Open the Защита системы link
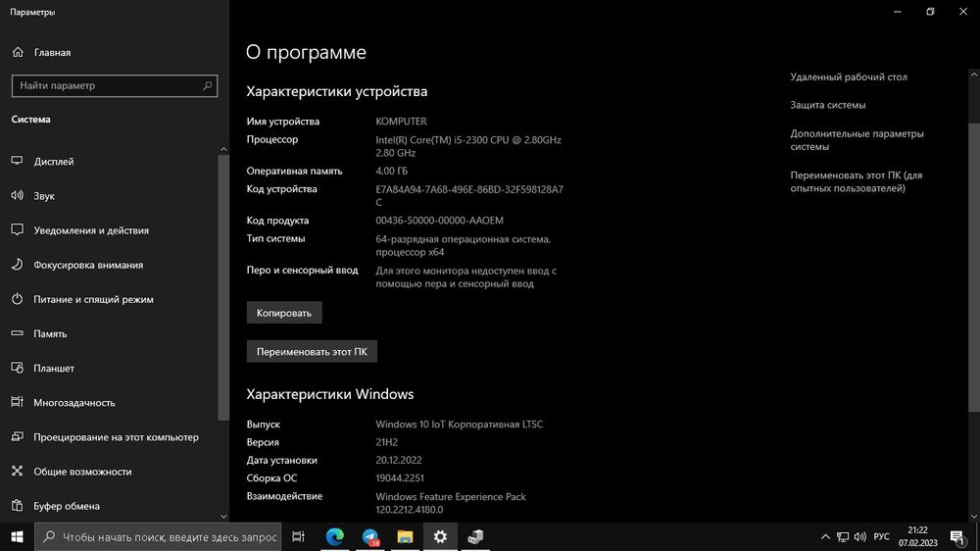980x551 pixels. 827,105
